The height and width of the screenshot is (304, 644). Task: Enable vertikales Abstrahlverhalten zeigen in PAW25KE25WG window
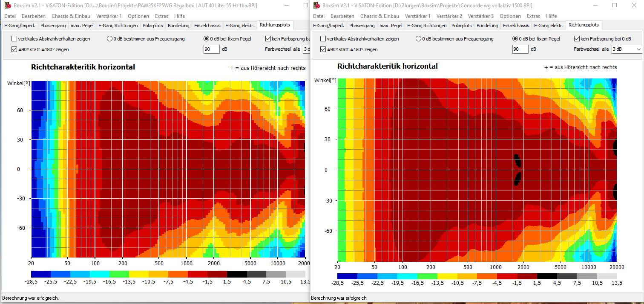14,39
